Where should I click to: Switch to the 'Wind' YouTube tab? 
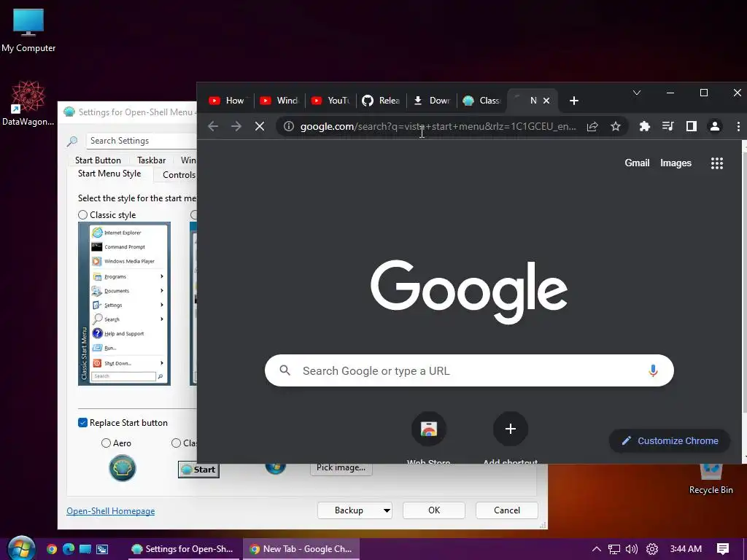click(x=279, y=101)
